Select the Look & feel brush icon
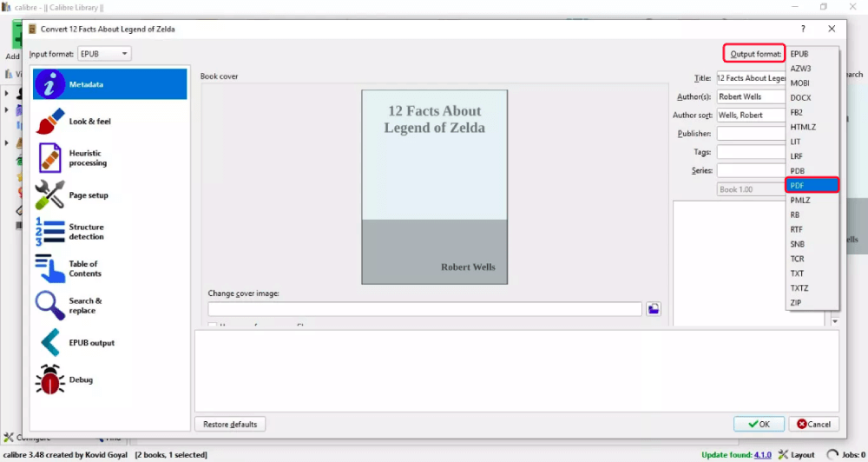868x462 pixels. coord(50,122)
